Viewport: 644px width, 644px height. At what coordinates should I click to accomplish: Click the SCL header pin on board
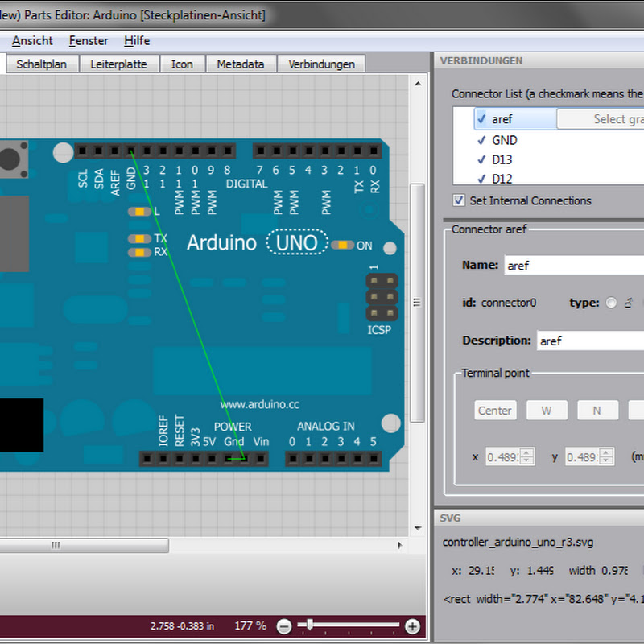(x=83, y=151)
